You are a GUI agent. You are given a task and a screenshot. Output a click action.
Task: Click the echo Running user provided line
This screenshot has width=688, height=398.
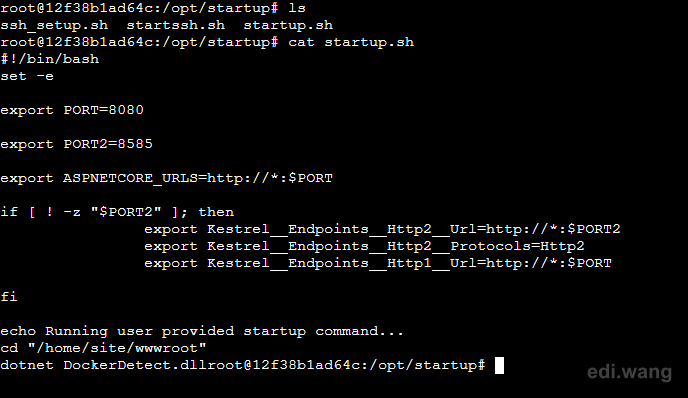[x=202, y=331]
